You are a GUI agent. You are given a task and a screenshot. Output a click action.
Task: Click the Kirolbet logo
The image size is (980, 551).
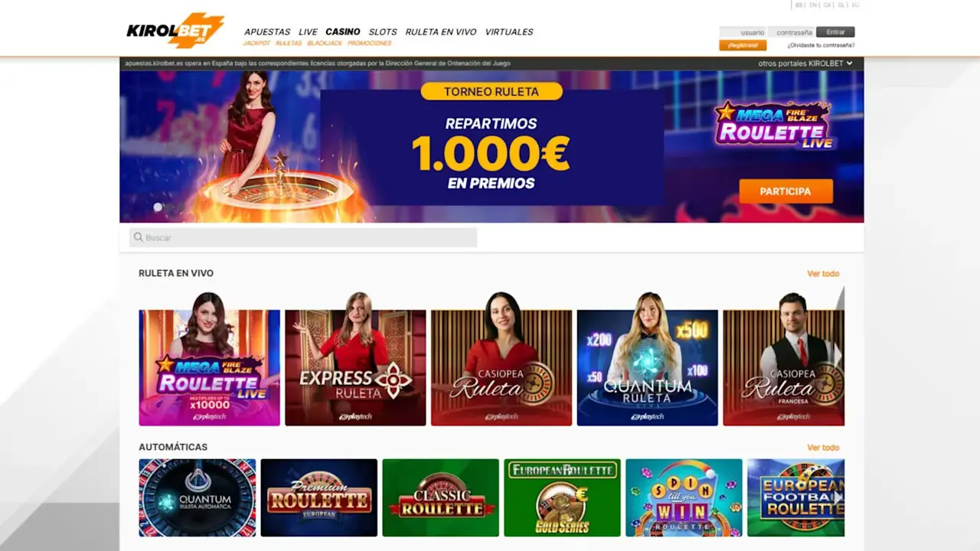[175, 31]
